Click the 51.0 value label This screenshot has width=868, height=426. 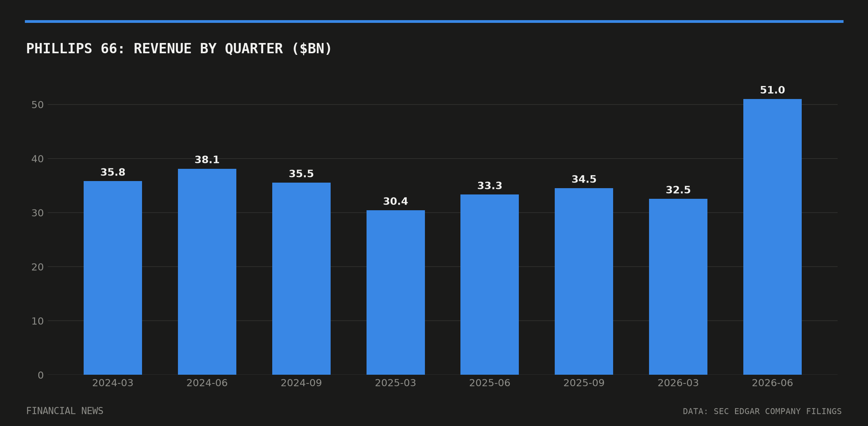773,90
